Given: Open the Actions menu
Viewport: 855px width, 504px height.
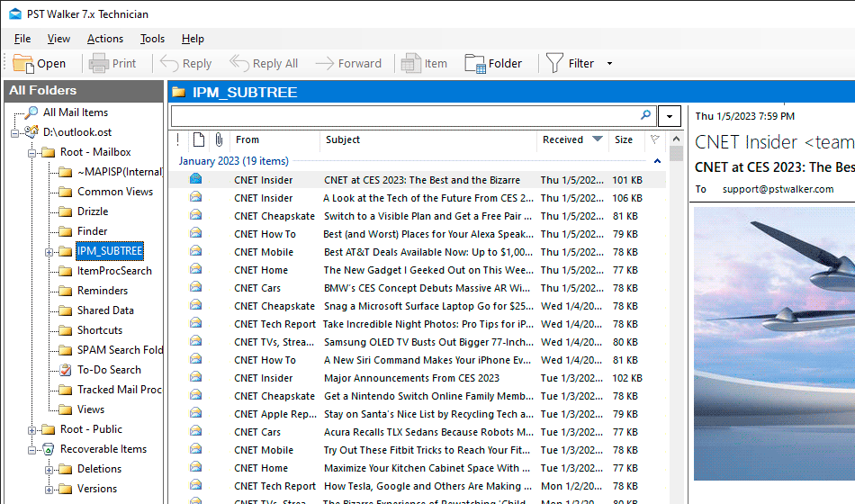Looking at the screenshot, I should tap(105, 39).
